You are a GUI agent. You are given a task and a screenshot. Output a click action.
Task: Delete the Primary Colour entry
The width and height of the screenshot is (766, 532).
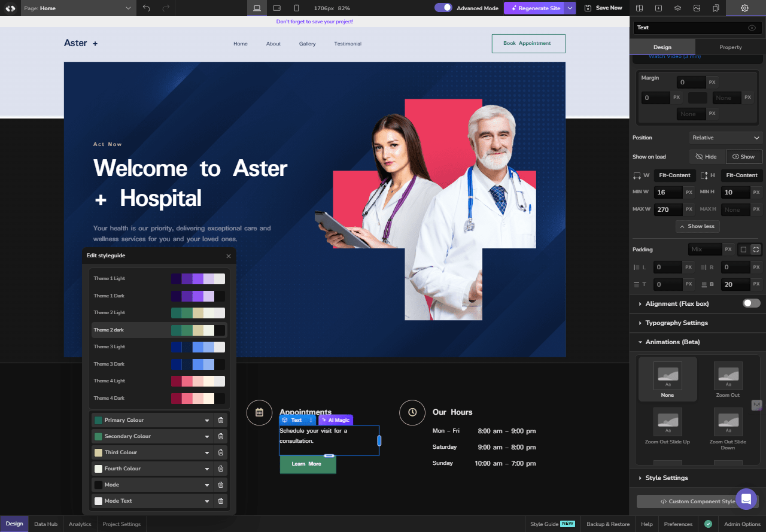[x=220, y=420]
